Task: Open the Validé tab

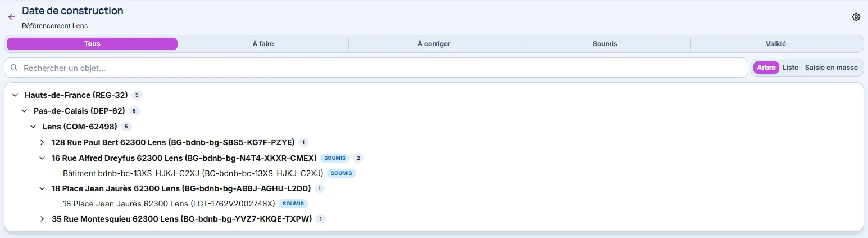Action: coord(776,44)
